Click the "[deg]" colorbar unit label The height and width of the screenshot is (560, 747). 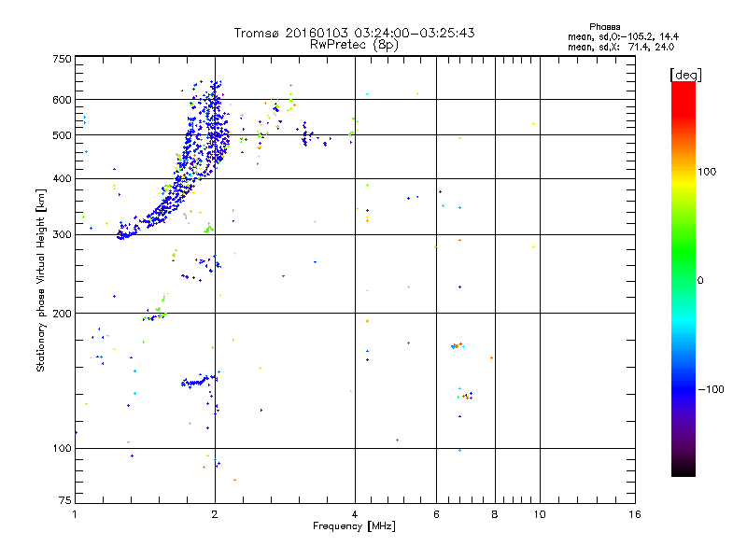685,75
